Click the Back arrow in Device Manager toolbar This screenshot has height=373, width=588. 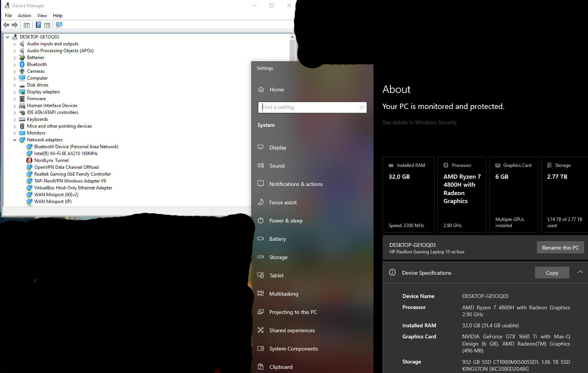(x=6, y=25)
